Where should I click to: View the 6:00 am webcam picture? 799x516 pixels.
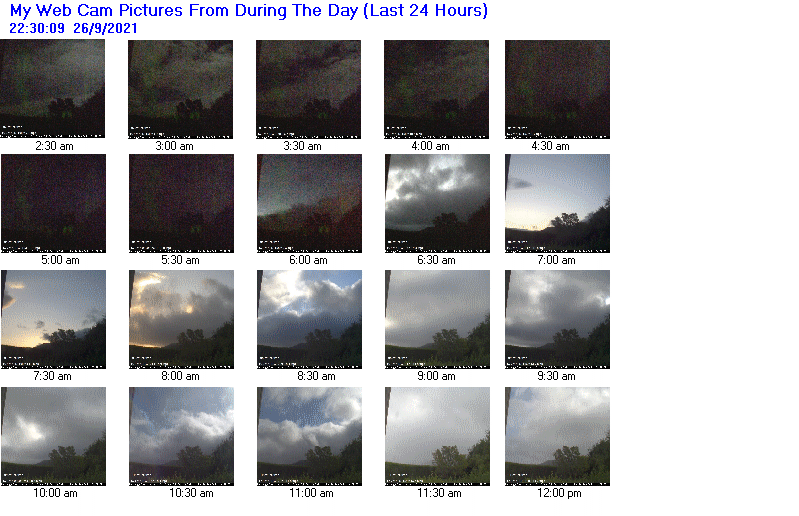(309, 203)
